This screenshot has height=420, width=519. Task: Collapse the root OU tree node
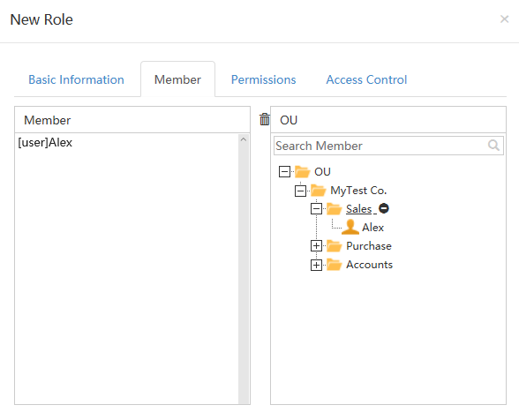coord(284,172)
